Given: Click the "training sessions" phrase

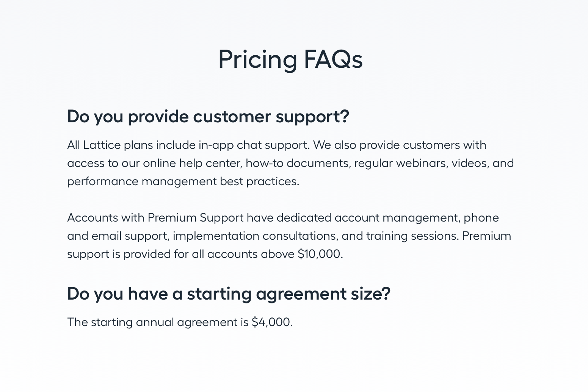Looking at the screenshot, I should (412, 236).
